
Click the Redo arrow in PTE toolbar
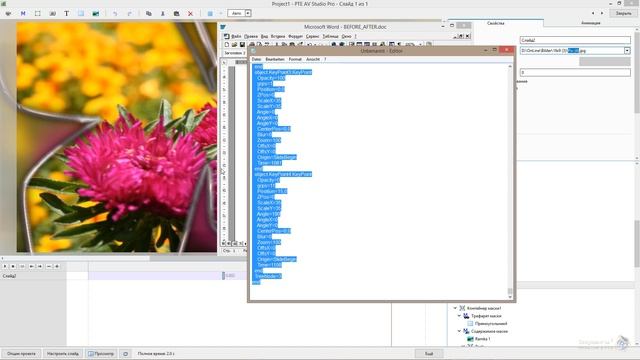click(x=129, y=13)
